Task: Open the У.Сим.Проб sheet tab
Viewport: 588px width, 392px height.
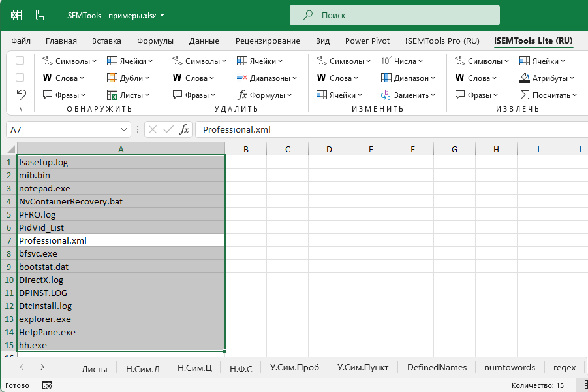Action: (x=294, y=367)
